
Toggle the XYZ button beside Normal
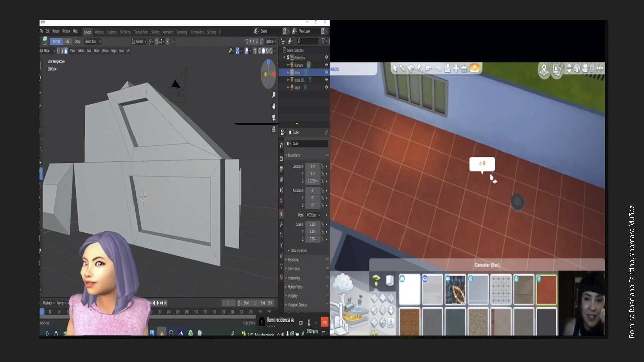pyautogui.click(x=67, y=41)
